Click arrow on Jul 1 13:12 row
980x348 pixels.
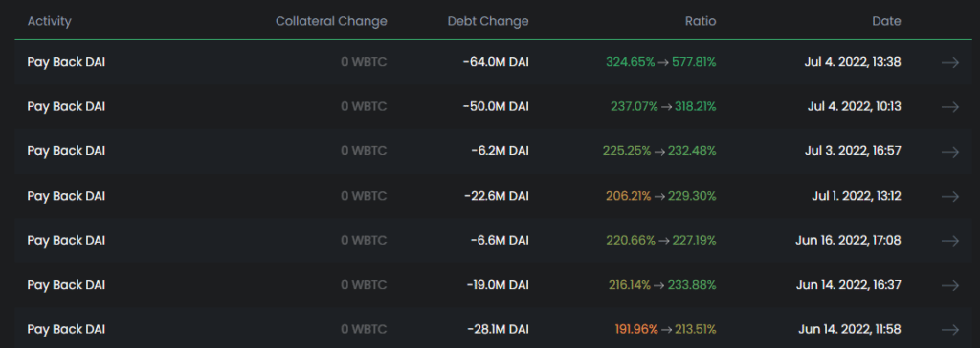(950, 196)
